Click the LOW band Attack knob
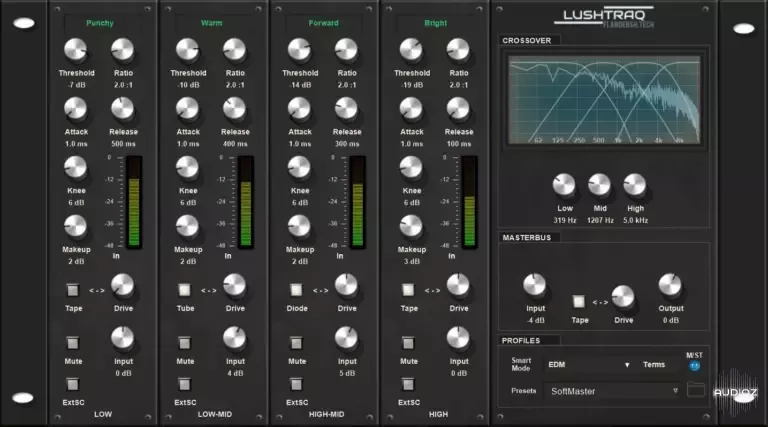 pos(75,109)
